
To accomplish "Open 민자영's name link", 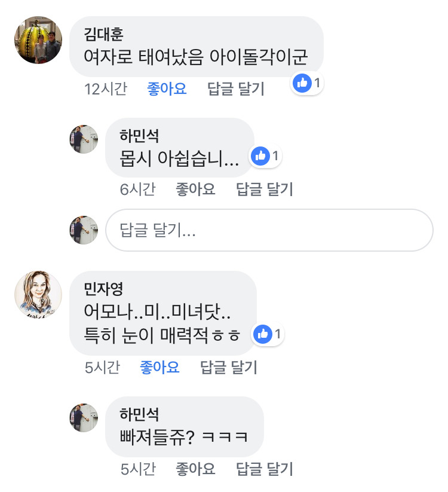I will 103,289.
